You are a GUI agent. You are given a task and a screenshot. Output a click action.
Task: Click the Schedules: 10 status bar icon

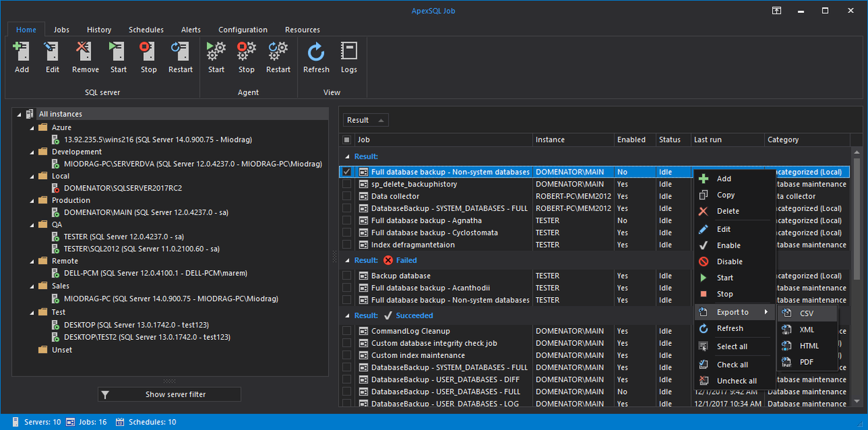click(x=120, y=422)
